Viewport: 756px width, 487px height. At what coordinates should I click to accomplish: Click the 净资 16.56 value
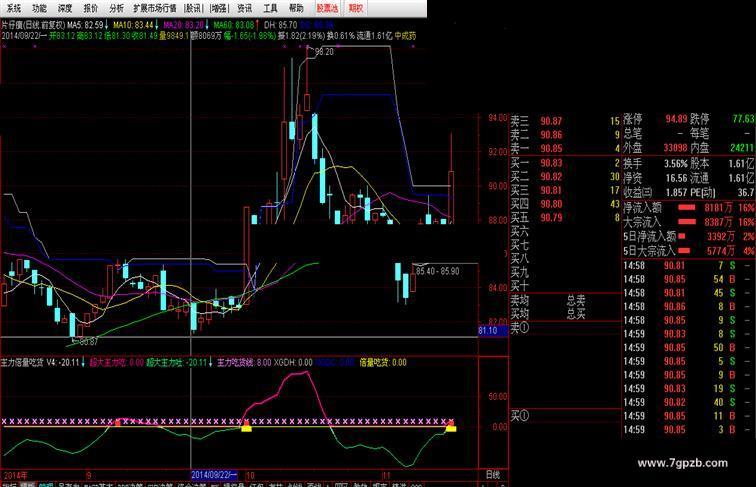(x=676, y=178)
